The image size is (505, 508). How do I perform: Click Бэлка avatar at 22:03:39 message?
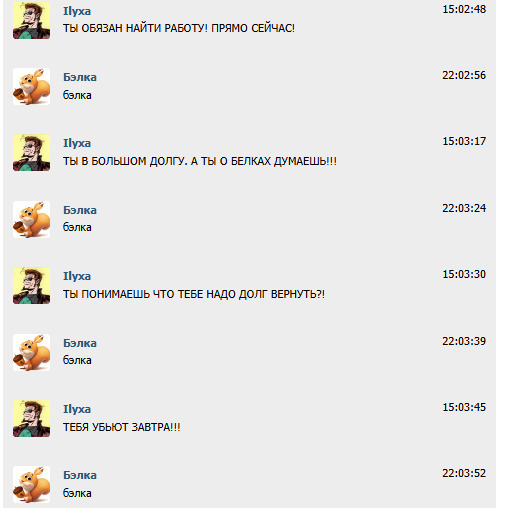point(31,352)
